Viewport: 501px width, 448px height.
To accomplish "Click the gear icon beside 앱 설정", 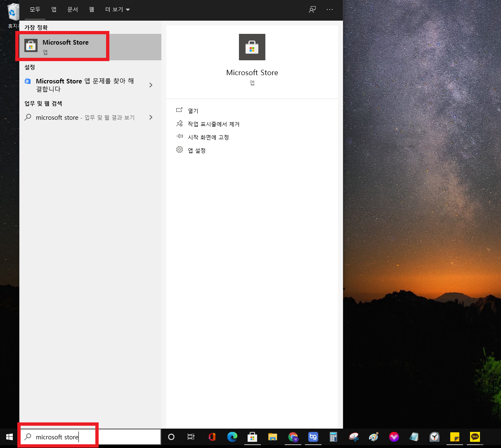I will tap(179, 149).
